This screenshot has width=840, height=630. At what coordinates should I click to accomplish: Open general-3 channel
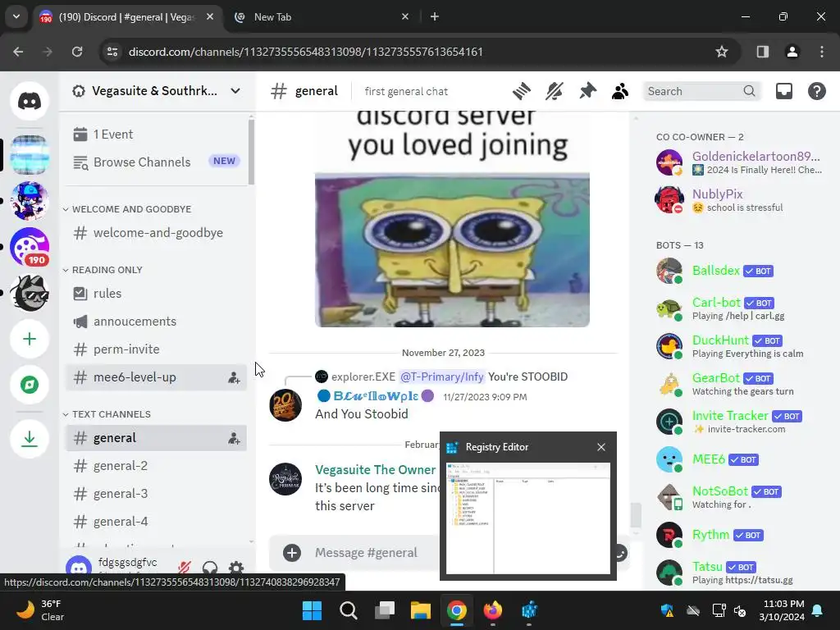[156, 493]
